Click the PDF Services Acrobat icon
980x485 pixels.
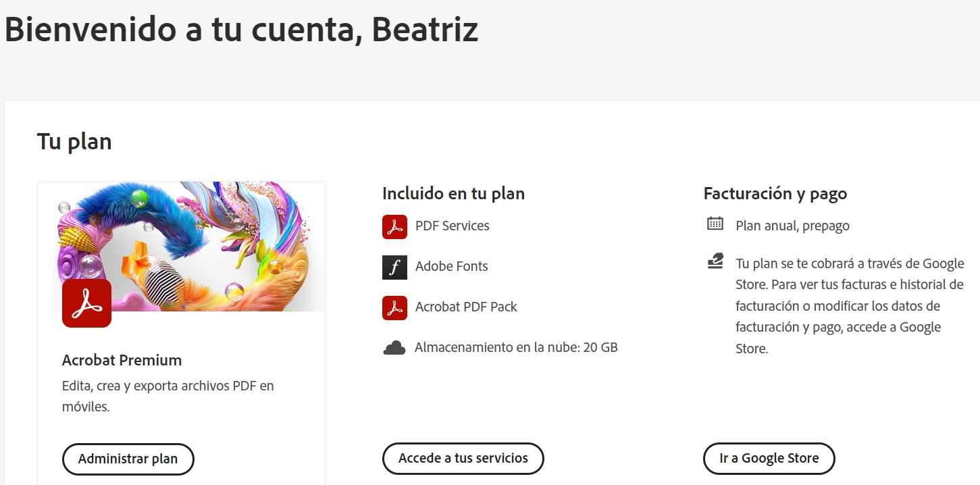coord(394,226)
